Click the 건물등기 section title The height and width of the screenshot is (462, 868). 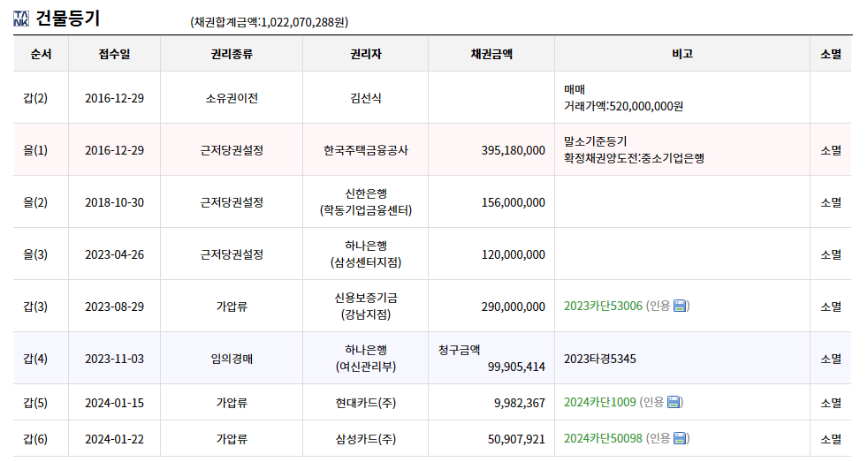pyautogui.click(x=67, y=19)
